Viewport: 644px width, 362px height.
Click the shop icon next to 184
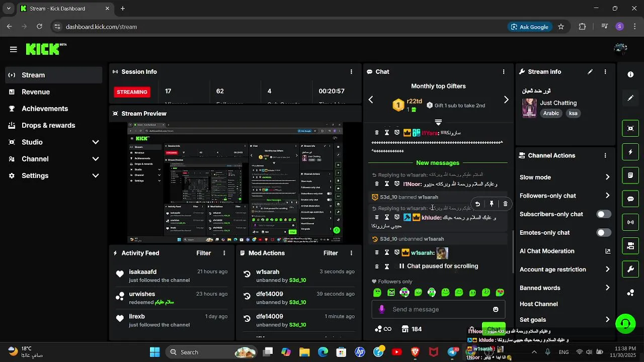tap(405, 329)
